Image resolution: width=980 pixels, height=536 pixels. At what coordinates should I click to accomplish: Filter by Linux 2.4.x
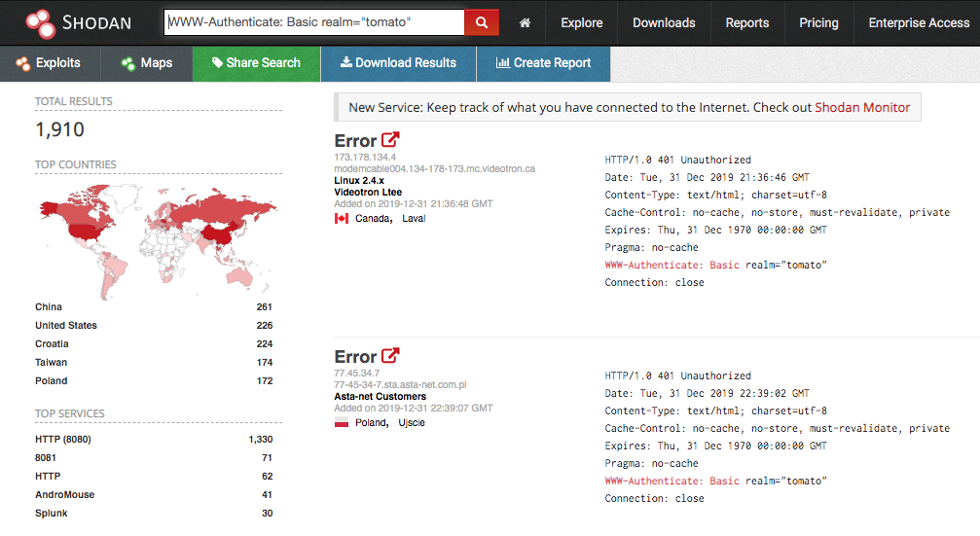[x=359, y=181]
